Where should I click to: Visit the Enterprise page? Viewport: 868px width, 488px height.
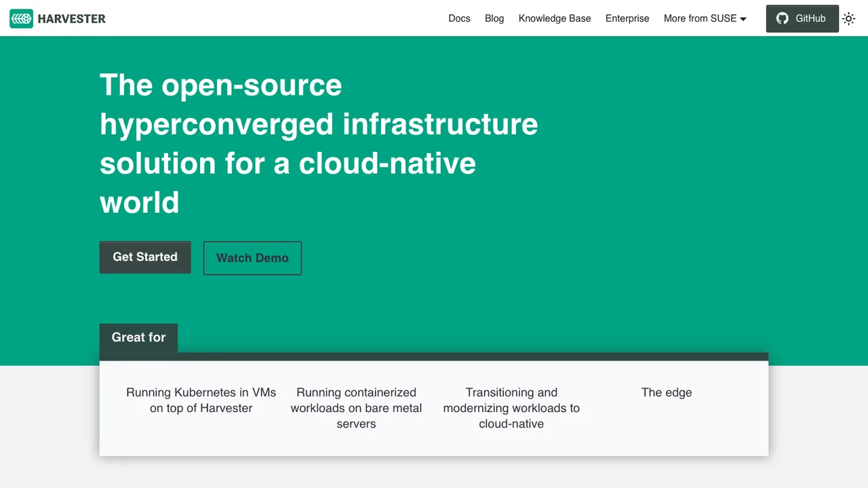627,18
